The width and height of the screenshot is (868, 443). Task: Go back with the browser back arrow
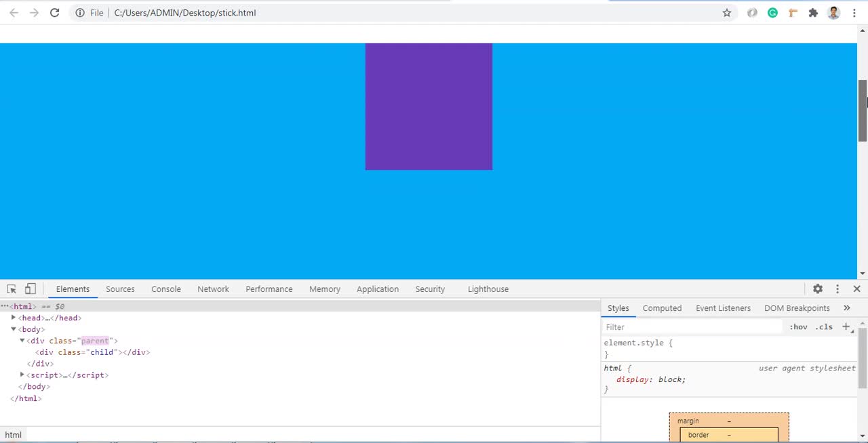point(14,13)
